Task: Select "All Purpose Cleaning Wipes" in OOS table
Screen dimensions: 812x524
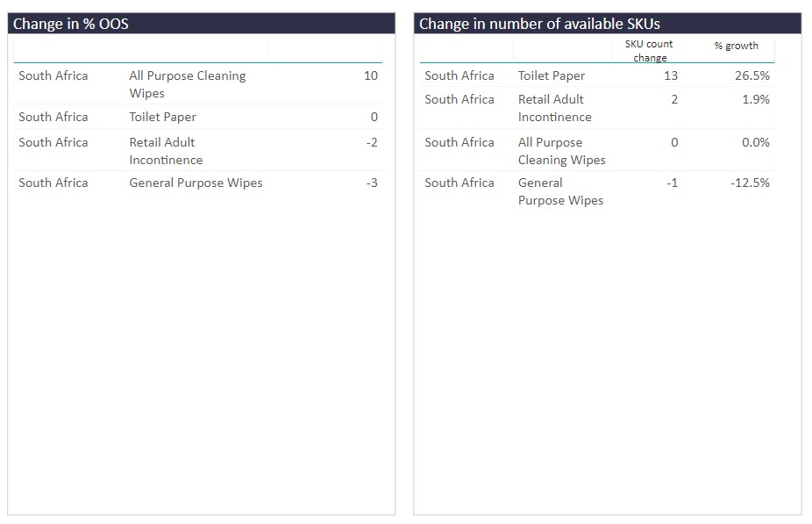Action: pyautogui.click(x=187, y=84)
